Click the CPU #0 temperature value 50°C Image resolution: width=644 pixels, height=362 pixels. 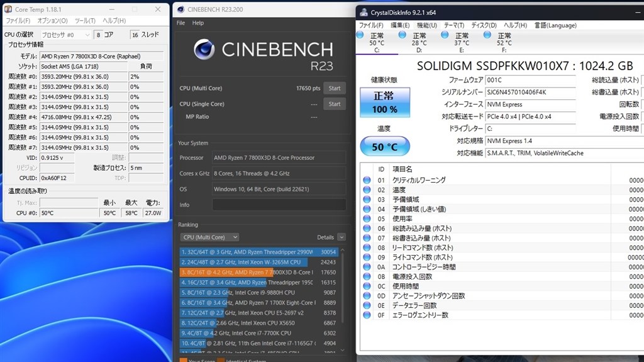click(x=69, y=213)
